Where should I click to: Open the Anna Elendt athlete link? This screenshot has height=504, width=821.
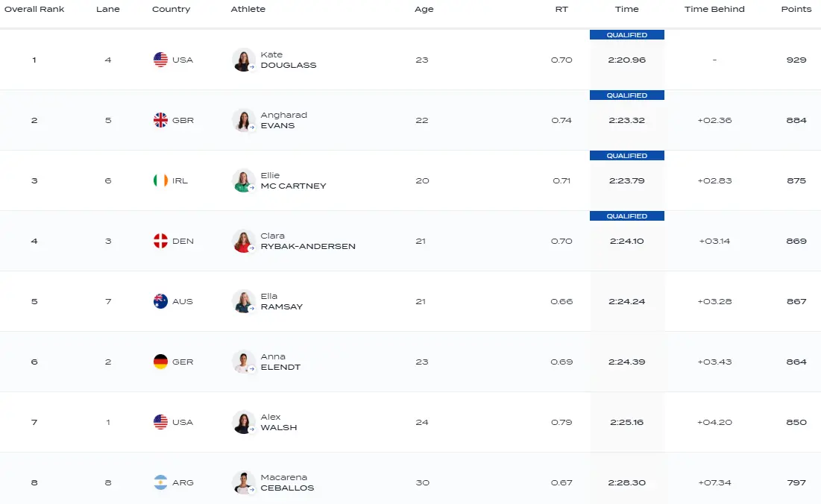pos(280,362)
